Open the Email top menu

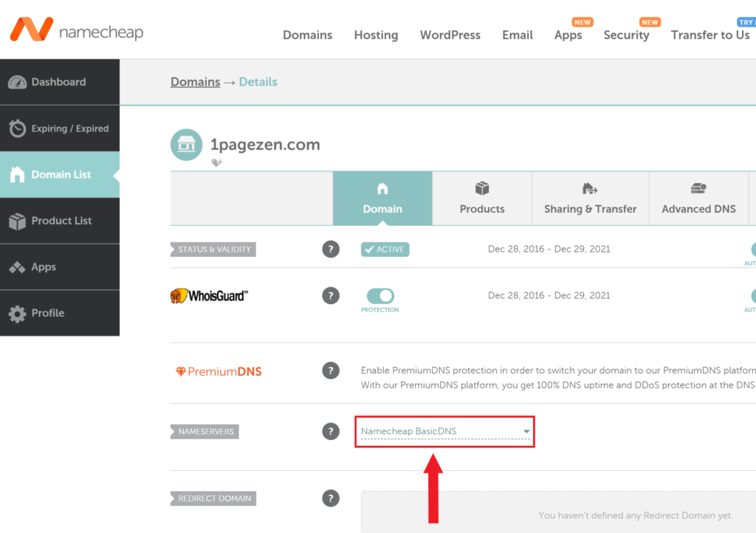[x=518, y=35]
